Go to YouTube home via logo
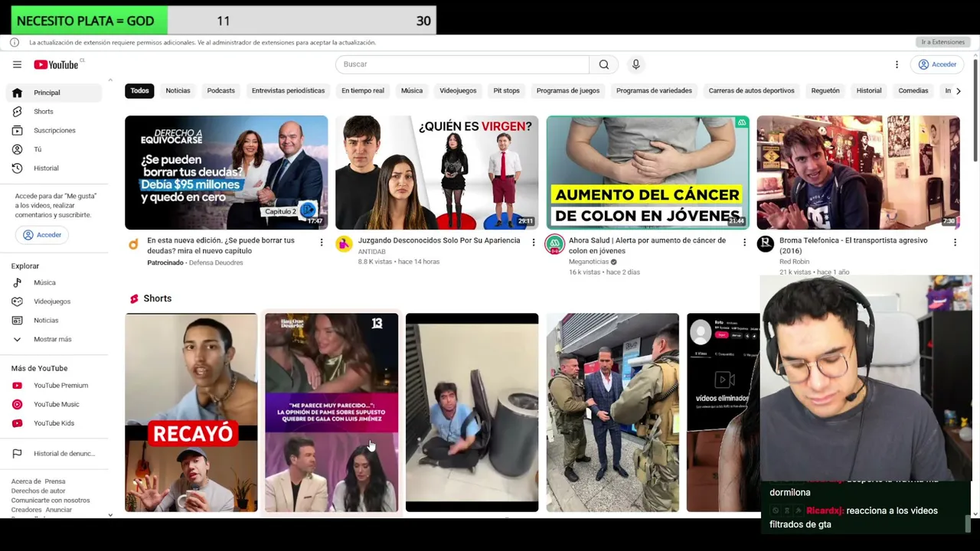Viewport: 980px width, 551px height. coord(57,64)
